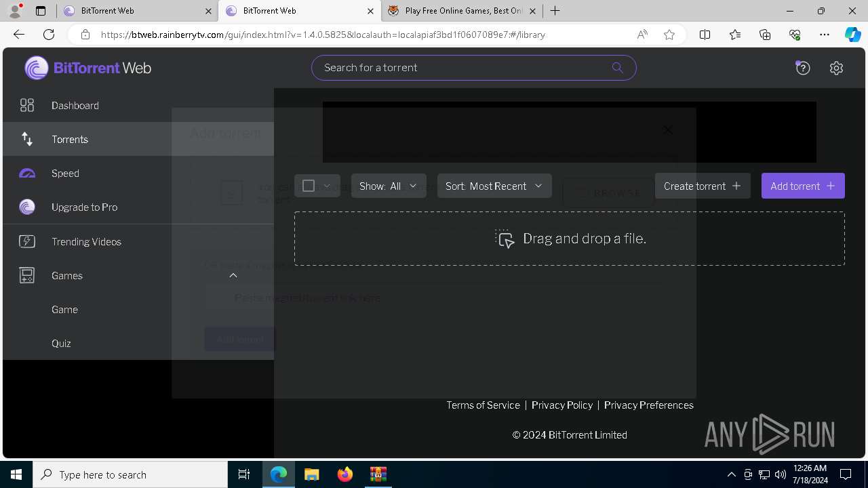The image size is (868, 488).
Task: Click the Games console icon
Action: pos(27,275)
